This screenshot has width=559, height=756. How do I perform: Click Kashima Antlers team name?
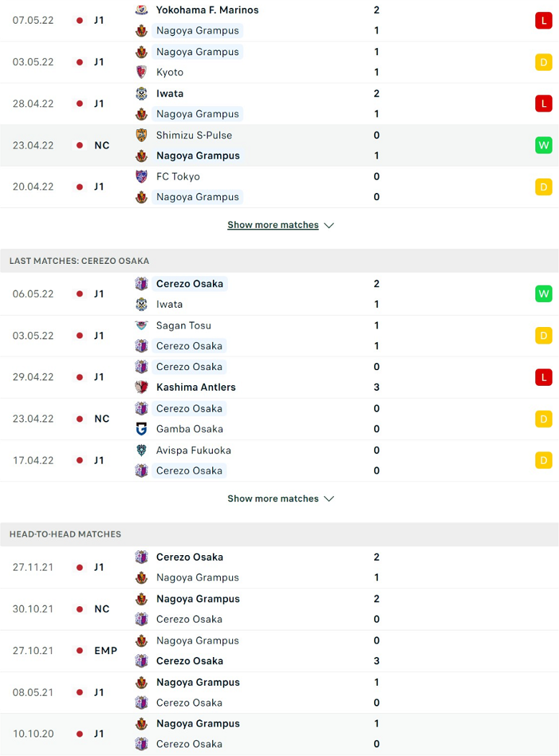click(x=196, y=387)
